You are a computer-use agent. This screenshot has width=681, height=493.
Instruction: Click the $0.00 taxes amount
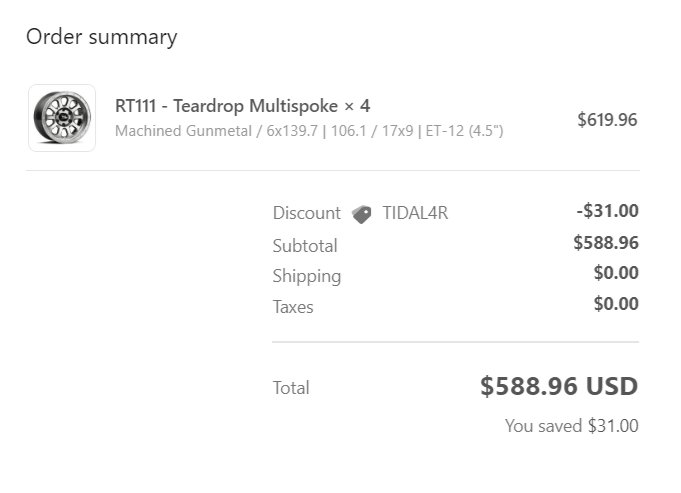616,304
